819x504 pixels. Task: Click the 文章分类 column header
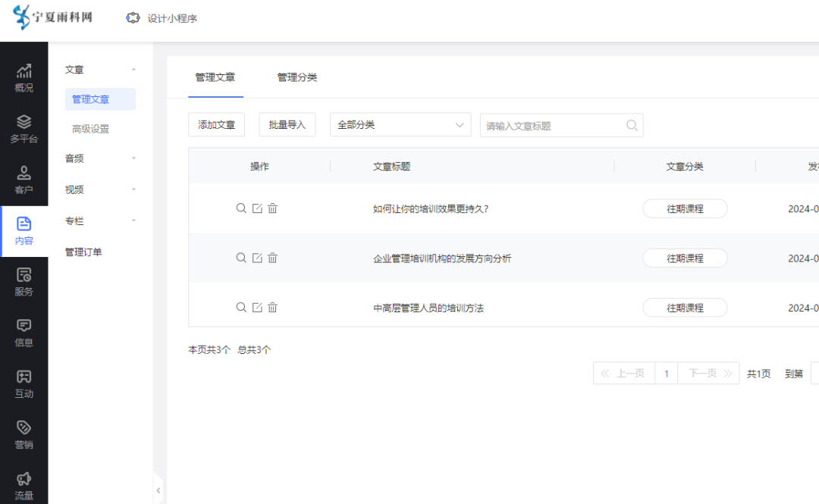[x=685, y=167]
